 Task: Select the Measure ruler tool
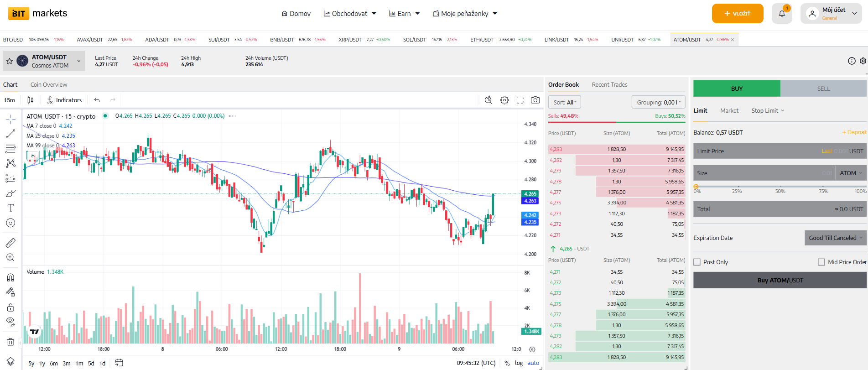click(x=10, y=243)
